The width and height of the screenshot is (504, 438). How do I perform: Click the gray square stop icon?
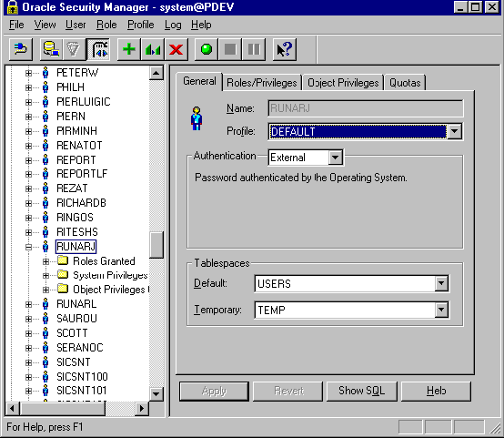pos(230,49)
